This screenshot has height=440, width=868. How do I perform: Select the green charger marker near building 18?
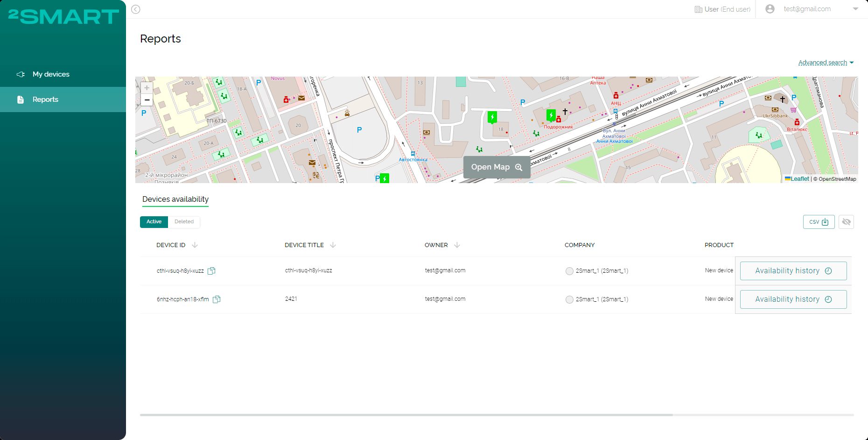coord(492,117)
